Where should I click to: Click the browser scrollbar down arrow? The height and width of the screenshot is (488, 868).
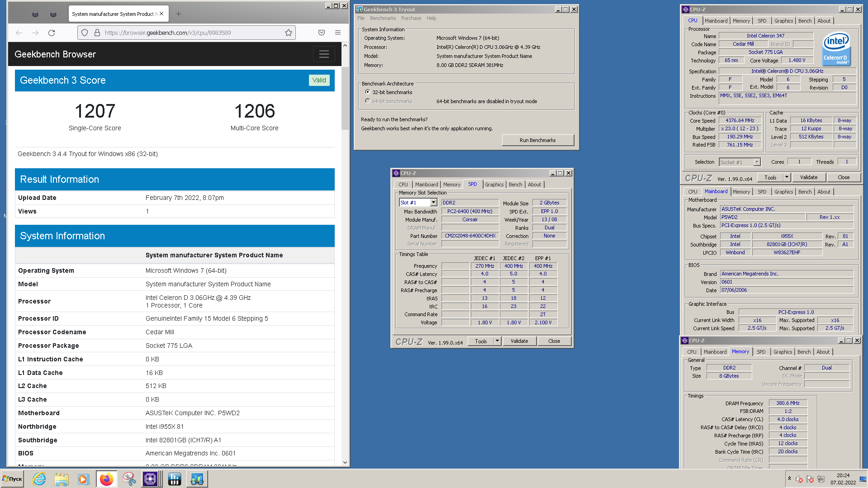[x=345, y=462]
